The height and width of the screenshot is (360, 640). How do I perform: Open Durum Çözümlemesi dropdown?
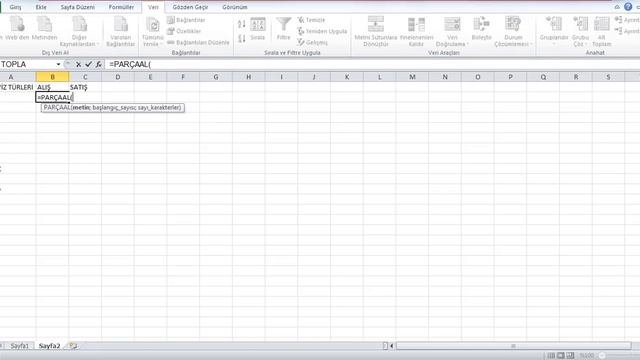pyautogui.click(x=513, y=31)
